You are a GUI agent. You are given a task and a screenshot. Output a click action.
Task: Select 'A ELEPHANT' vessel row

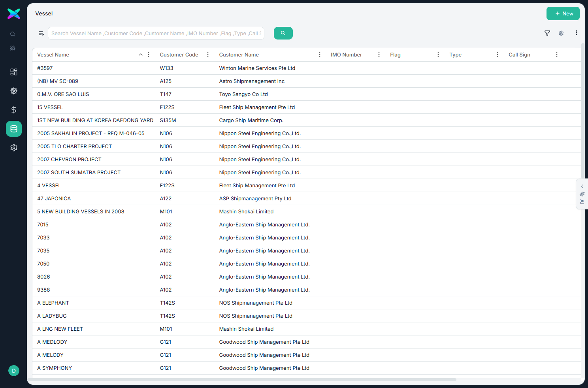307,303
